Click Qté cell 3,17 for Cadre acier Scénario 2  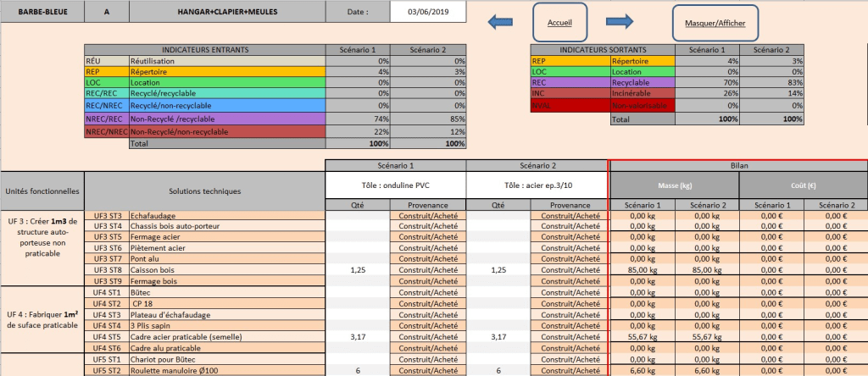(x=498, y=336)
